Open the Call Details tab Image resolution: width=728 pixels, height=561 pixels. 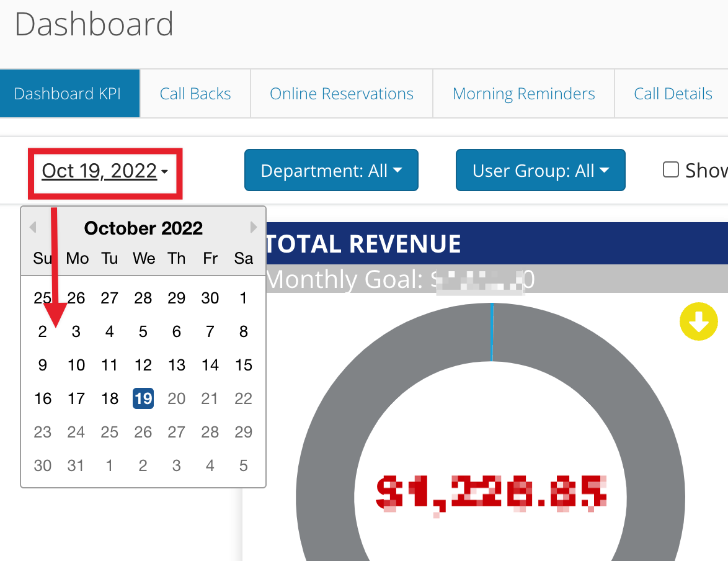(672, 94)
